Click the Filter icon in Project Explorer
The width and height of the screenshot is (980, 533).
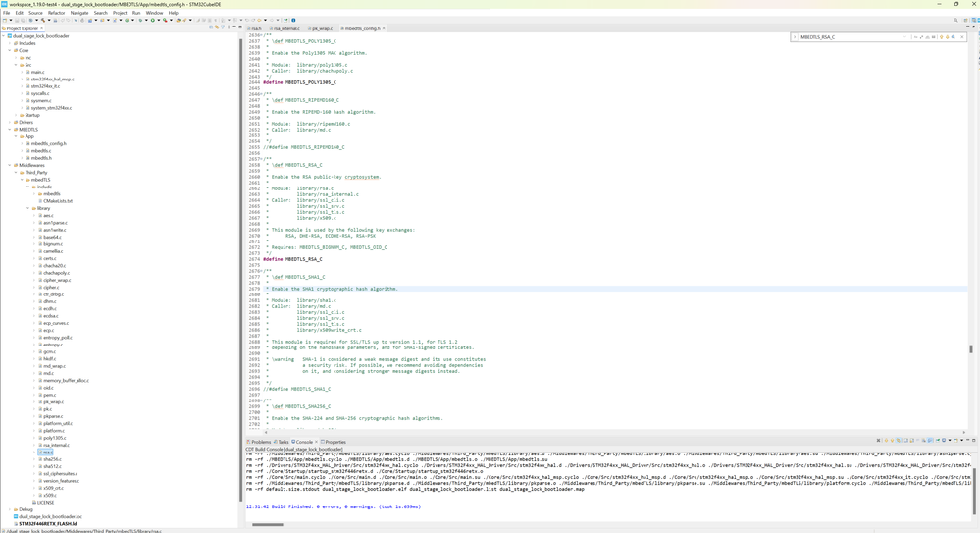(223, 27)
